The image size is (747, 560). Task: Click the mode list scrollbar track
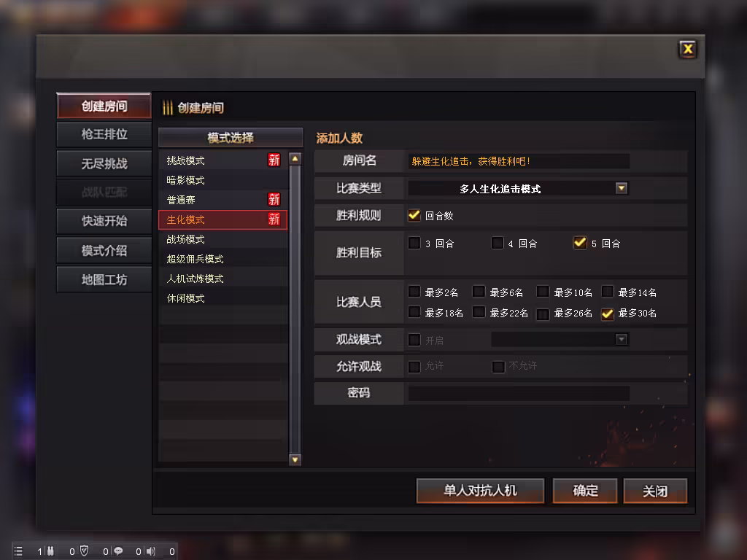295,309
